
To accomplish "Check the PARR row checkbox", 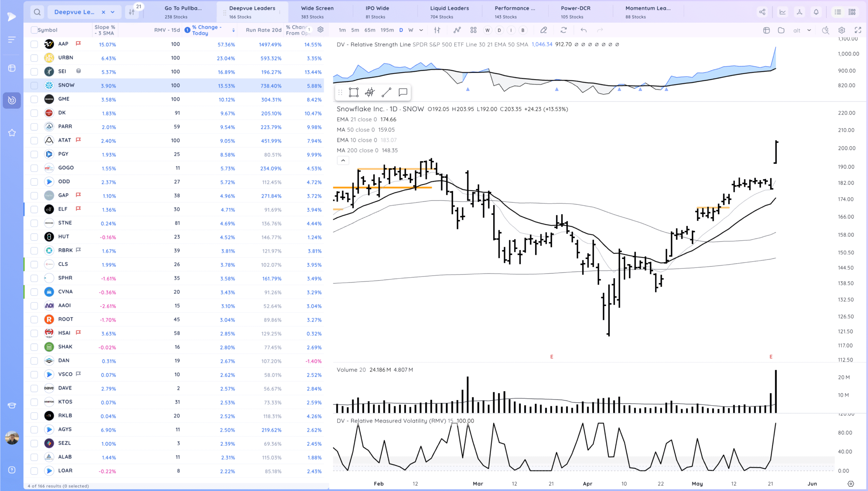I will pyautogui.click(x=34, y=127).
